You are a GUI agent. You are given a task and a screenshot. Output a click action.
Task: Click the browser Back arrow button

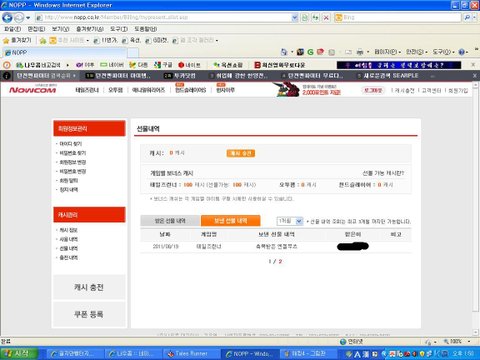(x=7, y=17)
